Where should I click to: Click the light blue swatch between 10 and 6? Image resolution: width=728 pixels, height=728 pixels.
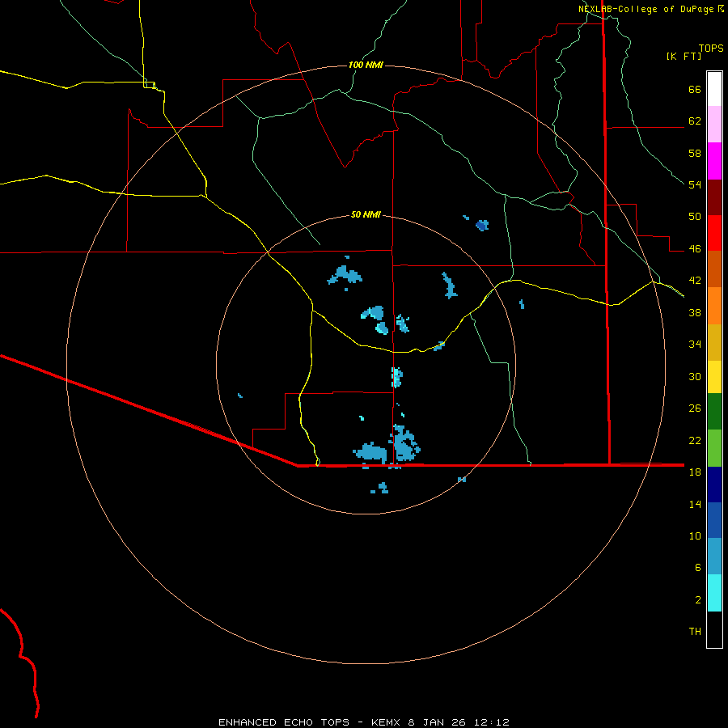coord(714,556)
